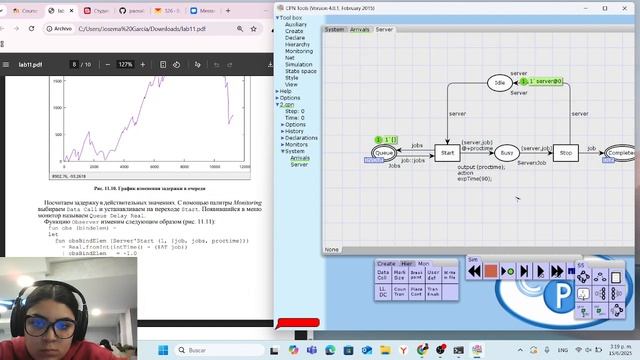Select the Arrivals subpage in the index
The height and width of the screenshot is (360, 640).
pyautogui.click(x=300, y=158)
